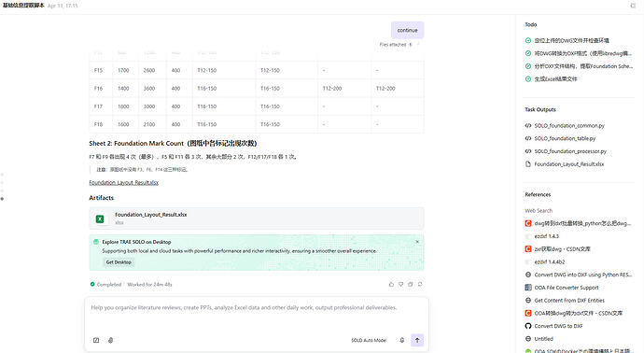The height and width of the screenshot is (353, 644).
Task: Click the Get Desktop button
Action: 119,262
